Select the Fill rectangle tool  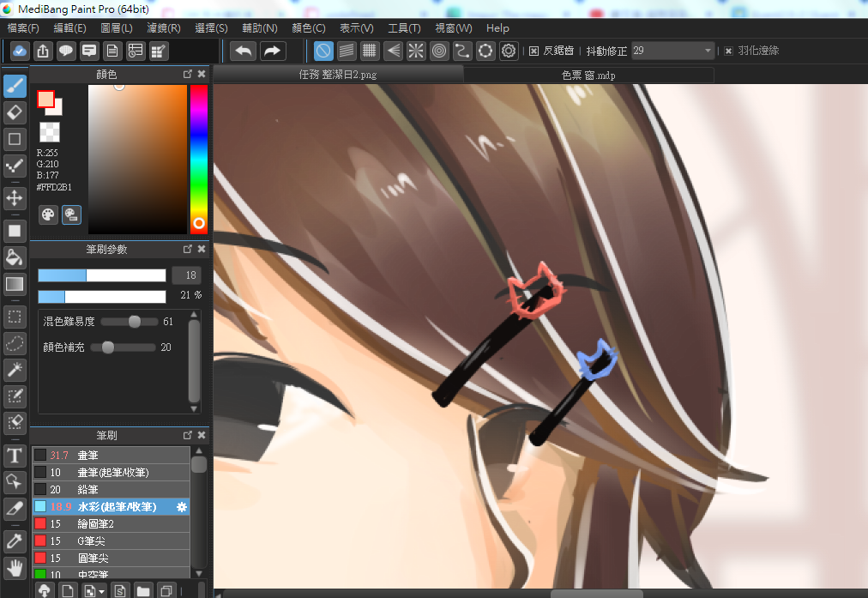[x=15, y=230]
